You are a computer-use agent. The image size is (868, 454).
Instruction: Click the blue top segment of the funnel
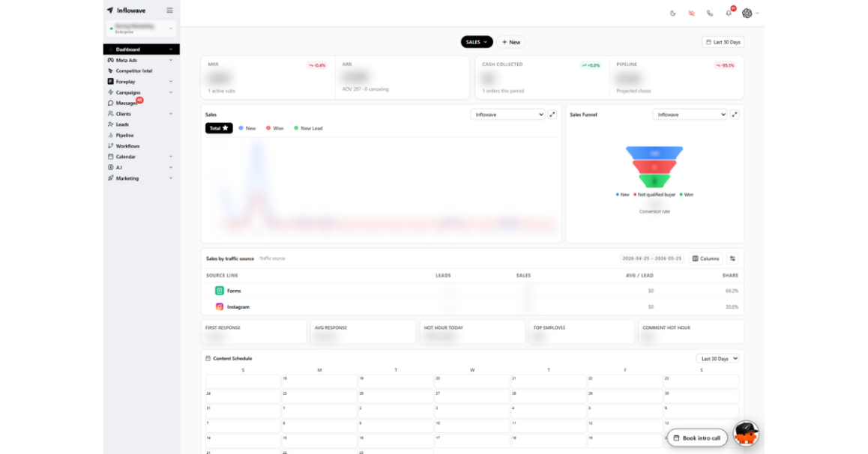click(x=654, y=153)
